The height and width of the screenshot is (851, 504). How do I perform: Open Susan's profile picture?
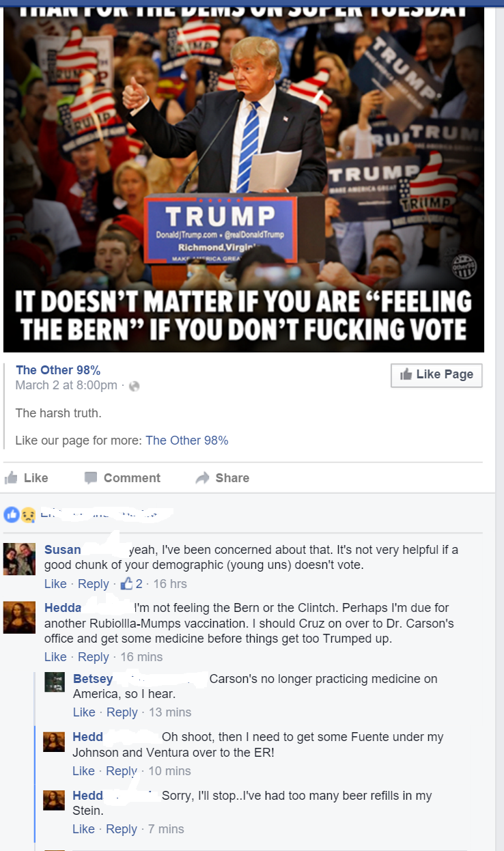pos(19,559)
